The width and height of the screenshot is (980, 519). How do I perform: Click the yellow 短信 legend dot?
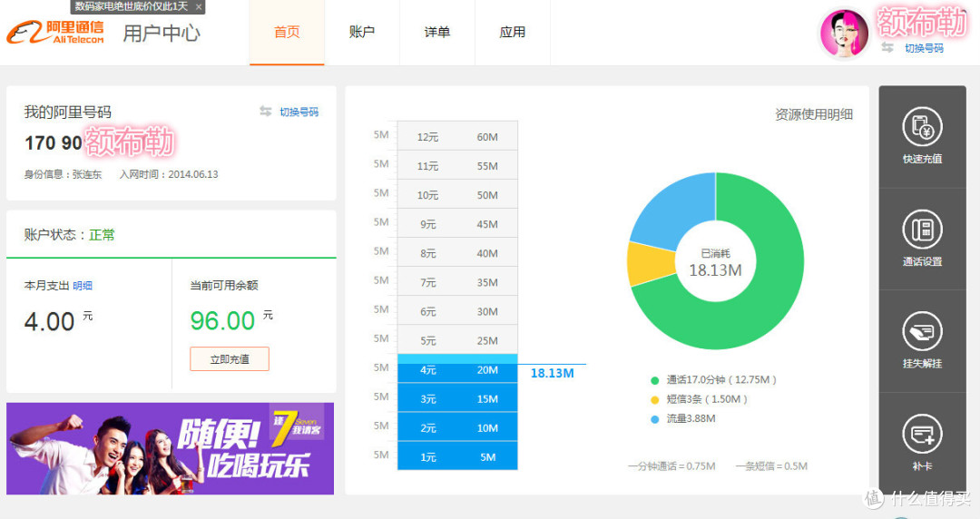pyautogui.click(x=654, y=399)
